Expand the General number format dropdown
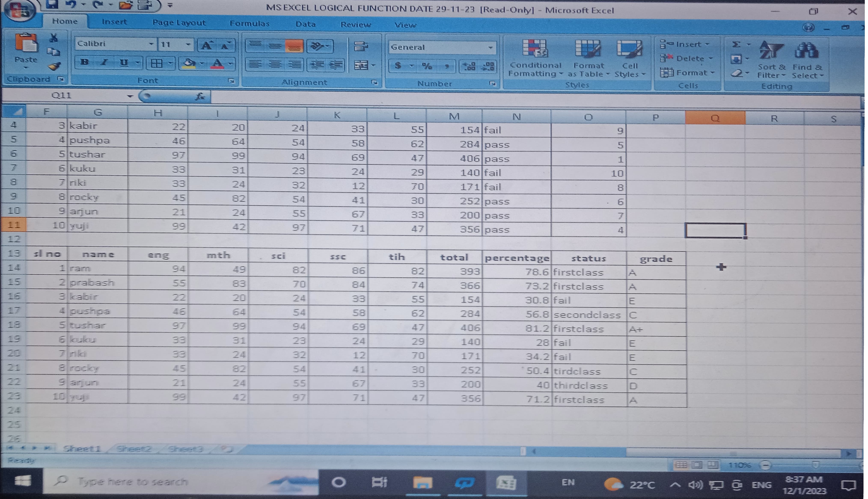868x499 pixels. (491, 48)
